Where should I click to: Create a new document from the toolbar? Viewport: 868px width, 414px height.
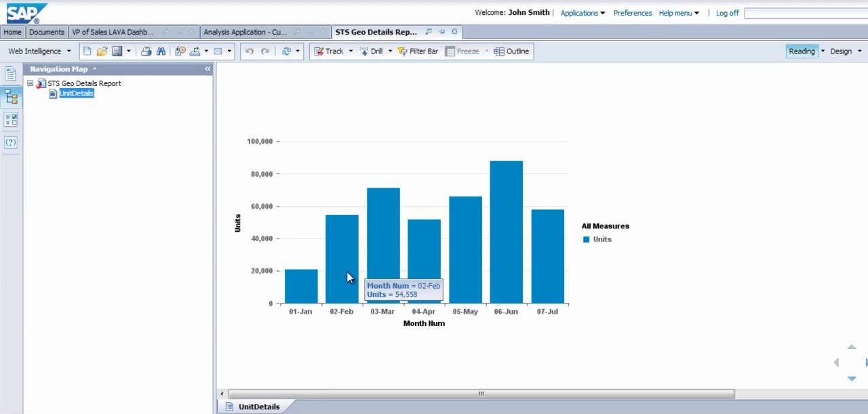(x=87, y=51)
